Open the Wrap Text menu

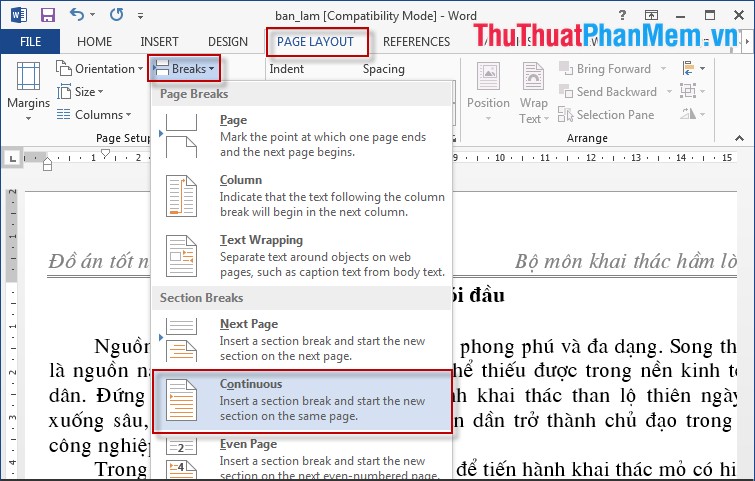[534, 92]
